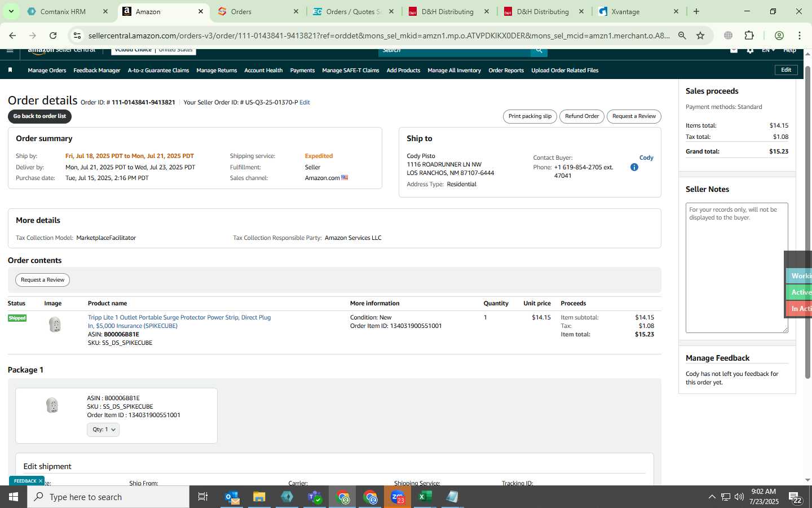
Task: View site information icon in address bar
Action: point(77,36)
